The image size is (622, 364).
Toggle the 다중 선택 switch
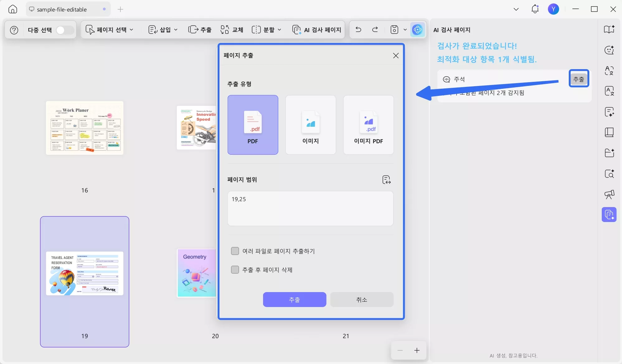[64, 30]
